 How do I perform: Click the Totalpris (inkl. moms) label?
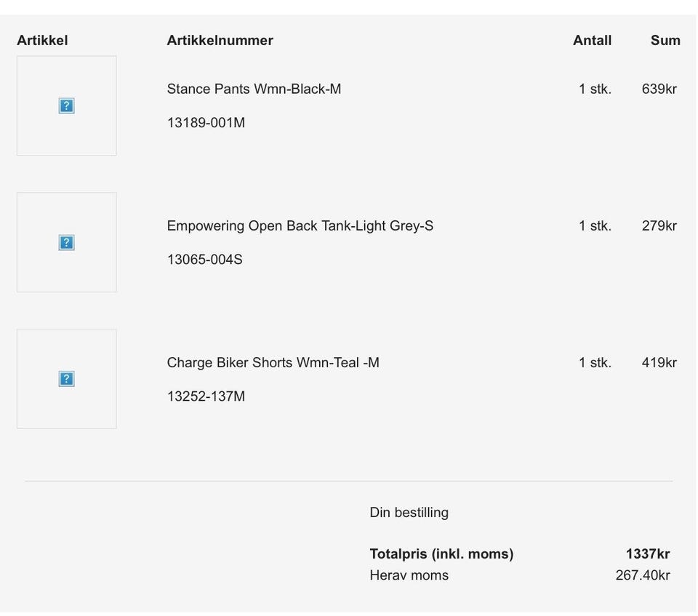[441, 553]
